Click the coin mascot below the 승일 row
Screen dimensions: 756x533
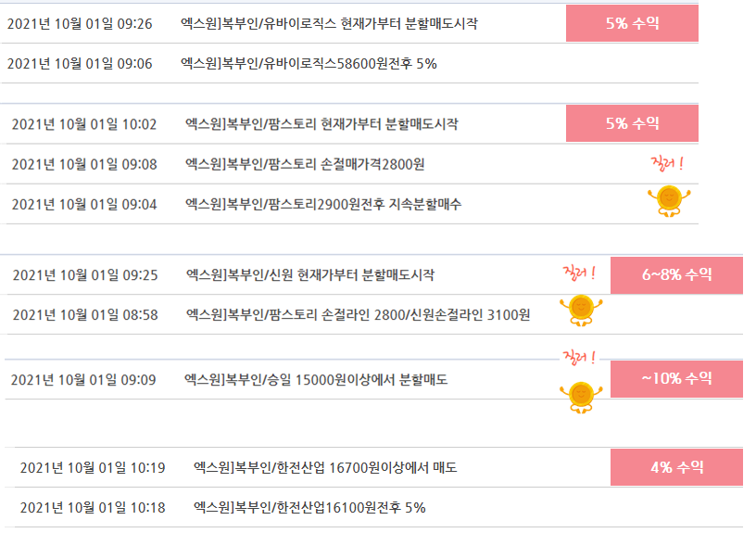click(581, 398)
